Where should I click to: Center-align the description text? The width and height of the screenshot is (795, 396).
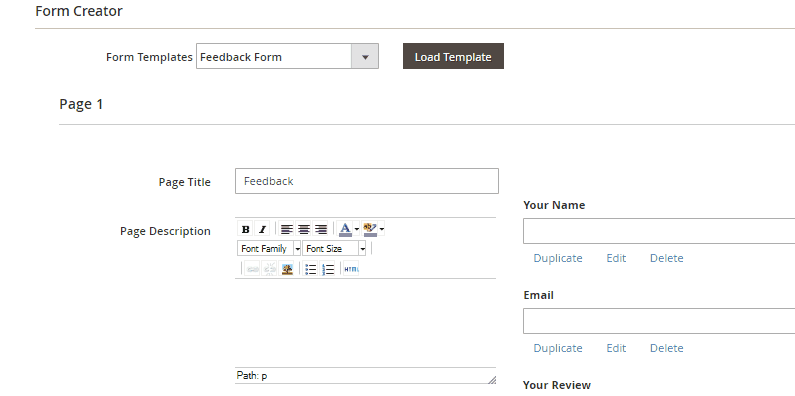[x=304, y=229]
